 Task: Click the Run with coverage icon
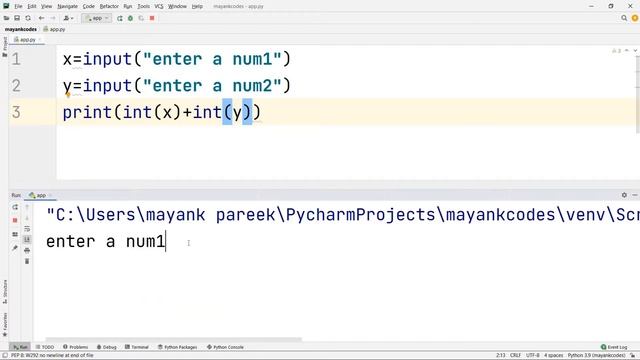point(141,18)
